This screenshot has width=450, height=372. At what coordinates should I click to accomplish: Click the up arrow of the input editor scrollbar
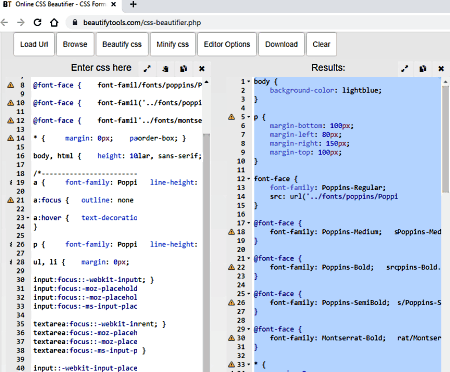pos(206,82)
